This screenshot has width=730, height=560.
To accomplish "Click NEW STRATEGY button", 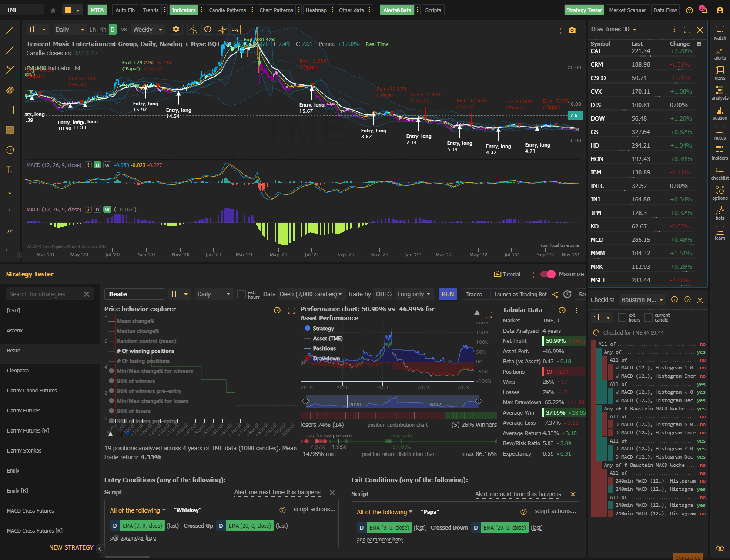I will coord(71,547).
